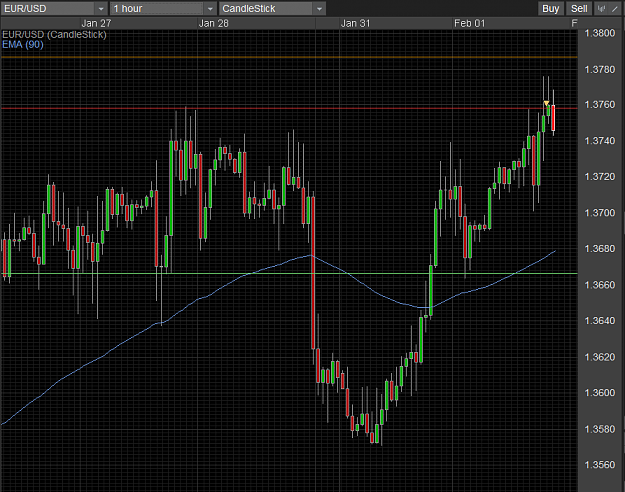Click the Jan 27 date label
Viewport: 625px width, 492px height.
click(x=96, y=24)
